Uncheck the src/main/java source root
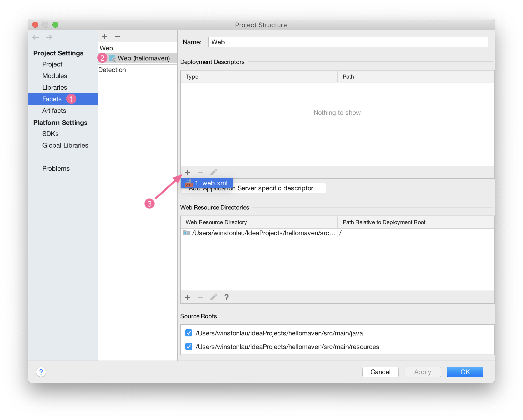Image resolution: width=523 pixels, height=420 pixels. click(189, 333)
